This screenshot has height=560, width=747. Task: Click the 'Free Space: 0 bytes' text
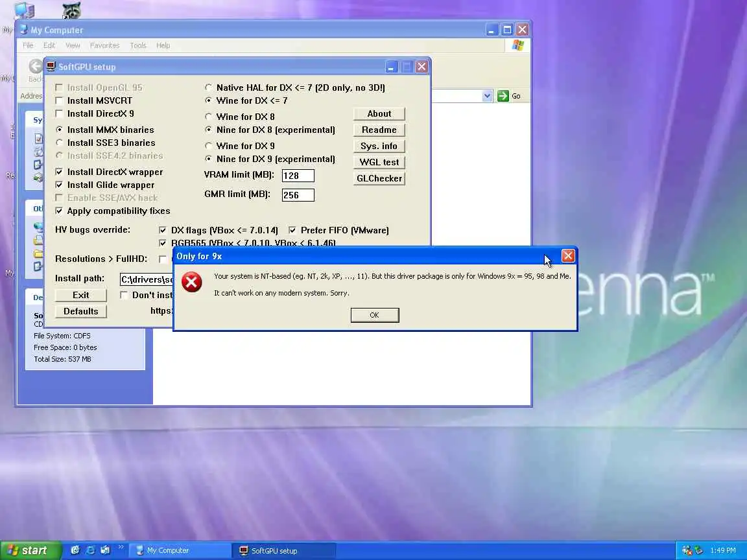point(65,347)
